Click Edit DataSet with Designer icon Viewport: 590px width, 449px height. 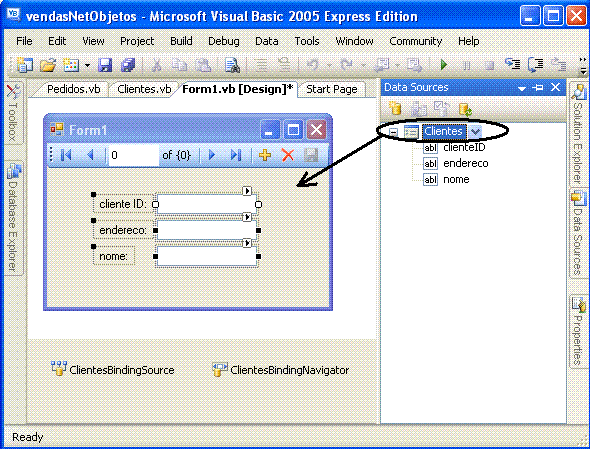pyautogui.click(x=418, y=109)
